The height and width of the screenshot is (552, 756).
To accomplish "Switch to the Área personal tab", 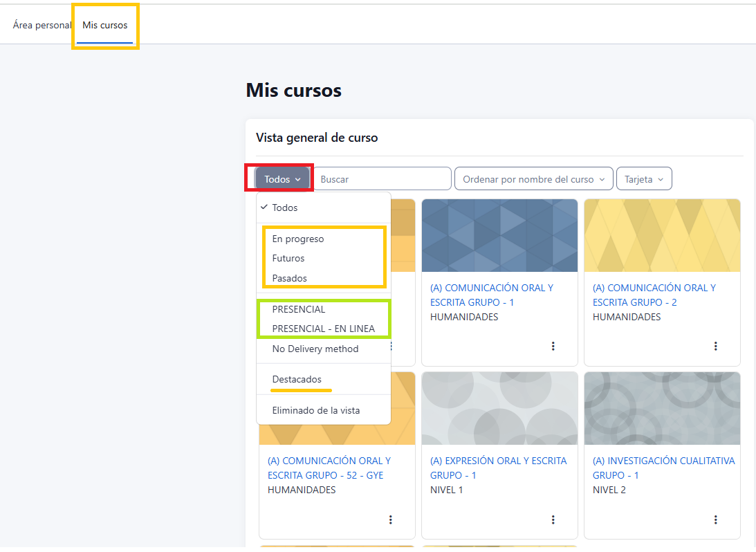I will 42,25.
